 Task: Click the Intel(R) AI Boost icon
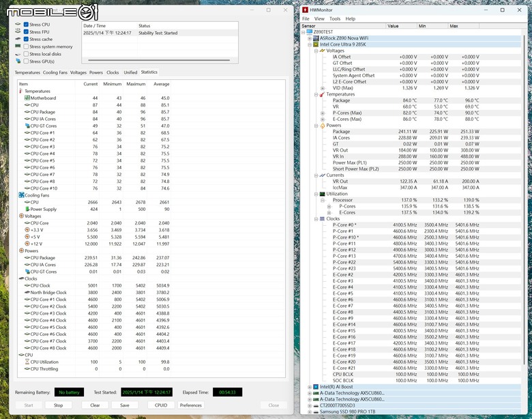point(316,387)
